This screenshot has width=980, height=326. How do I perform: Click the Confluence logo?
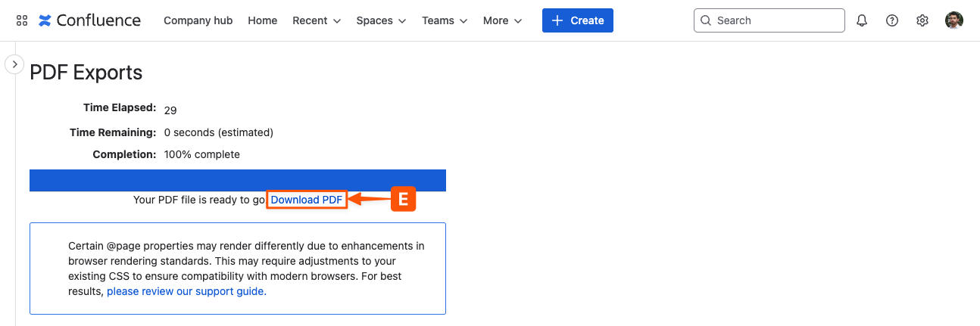click(89, 20)
